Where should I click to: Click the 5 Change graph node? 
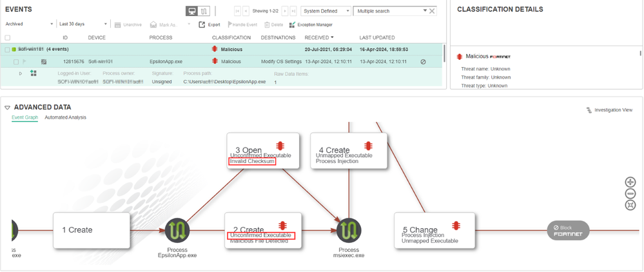(x=434, y=230)
